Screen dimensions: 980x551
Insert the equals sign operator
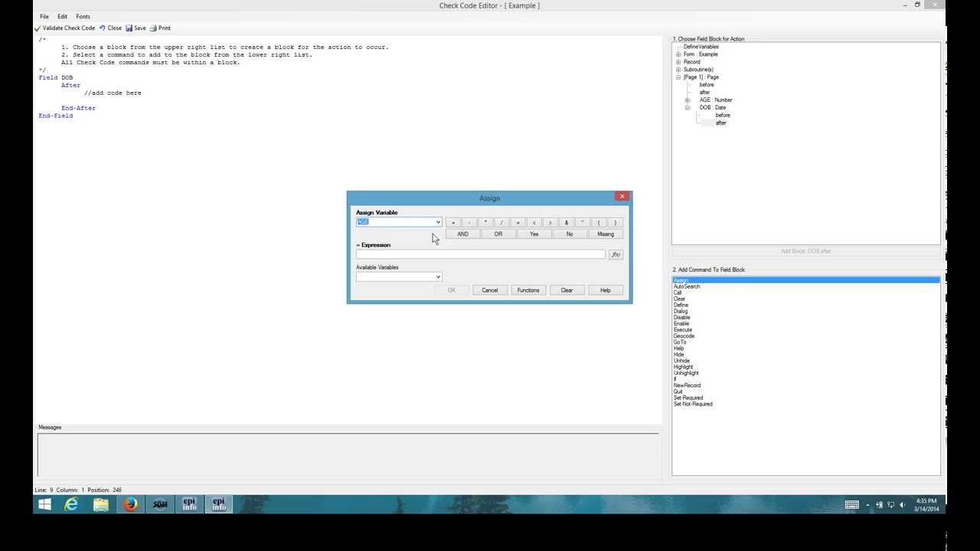(518, 223)
